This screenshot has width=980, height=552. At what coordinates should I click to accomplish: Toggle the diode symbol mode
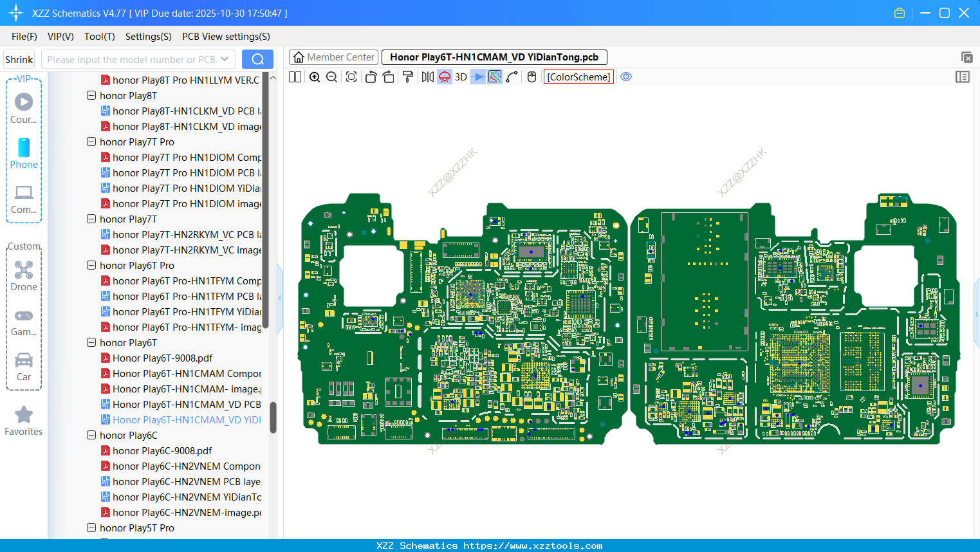(x=478, y=77)
